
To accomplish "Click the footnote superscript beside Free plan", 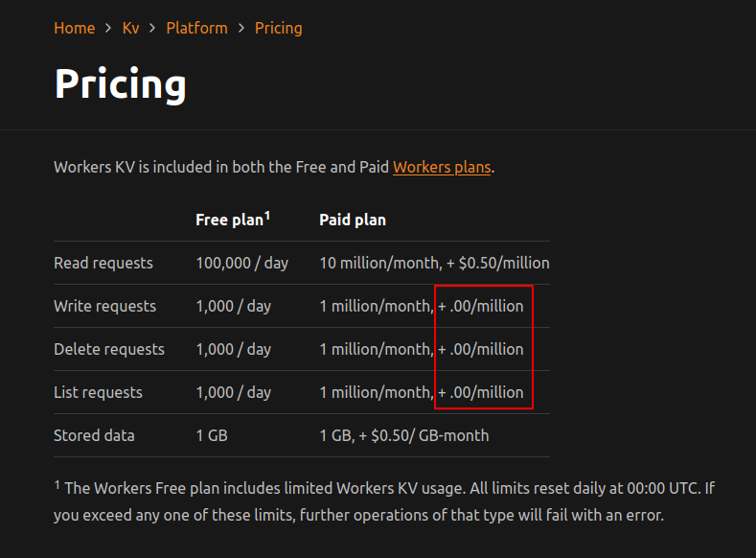I will pos(267,216).
